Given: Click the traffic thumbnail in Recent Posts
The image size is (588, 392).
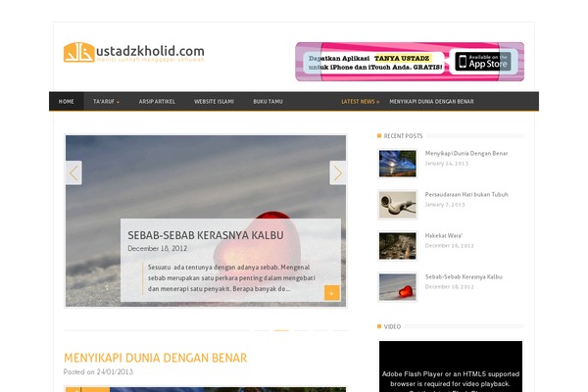Looking at the screenshot, I should pyautogui.click(x=398, y=246).
